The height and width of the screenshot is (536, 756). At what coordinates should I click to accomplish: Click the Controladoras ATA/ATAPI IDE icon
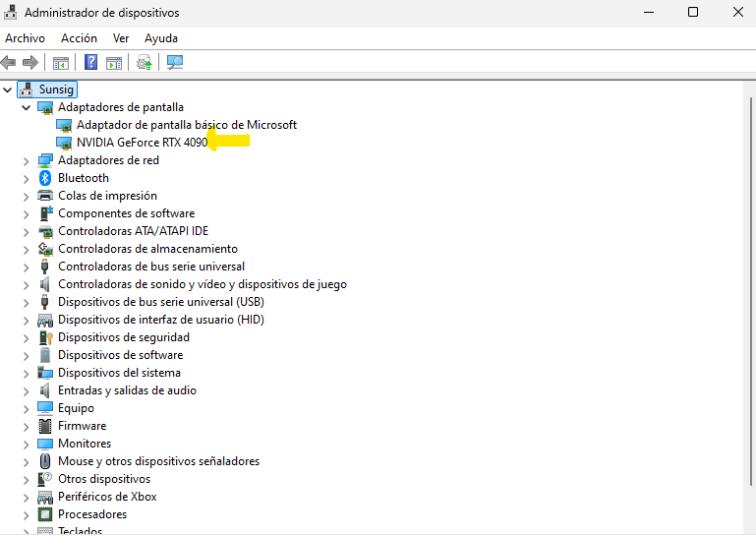tap(45, 231)
